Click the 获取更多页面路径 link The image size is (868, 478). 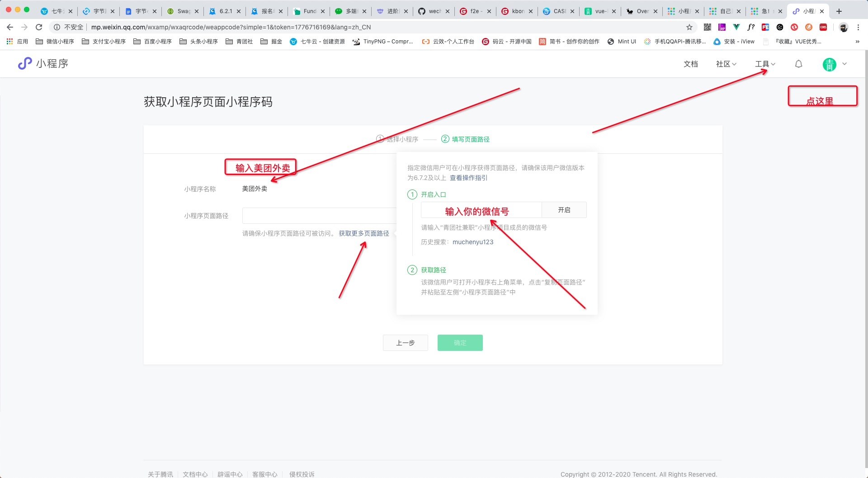click(364, 233)
